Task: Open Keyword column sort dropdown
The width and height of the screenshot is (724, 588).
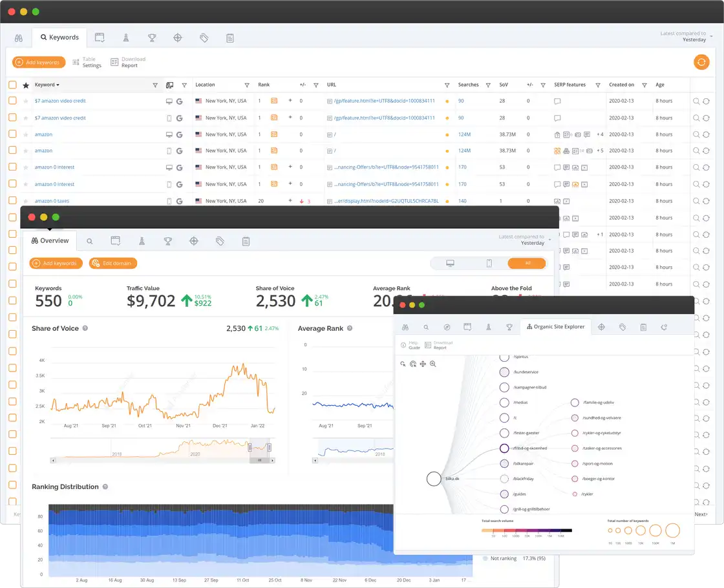Action: [x=47, y=85]
